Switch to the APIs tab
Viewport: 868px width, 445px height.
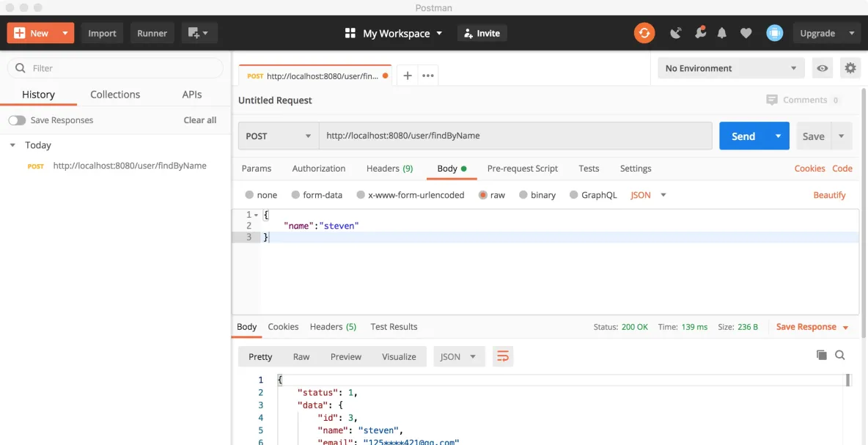(192, 94)
